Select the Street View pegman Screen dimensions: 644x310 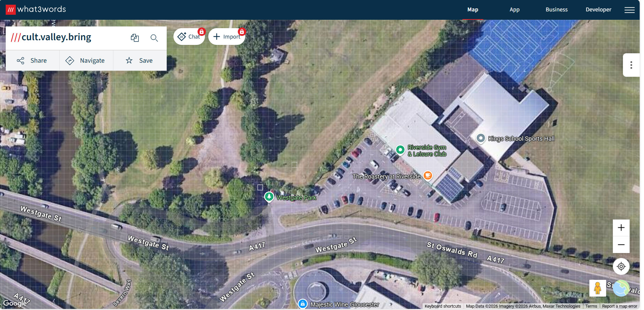(597, 288)
